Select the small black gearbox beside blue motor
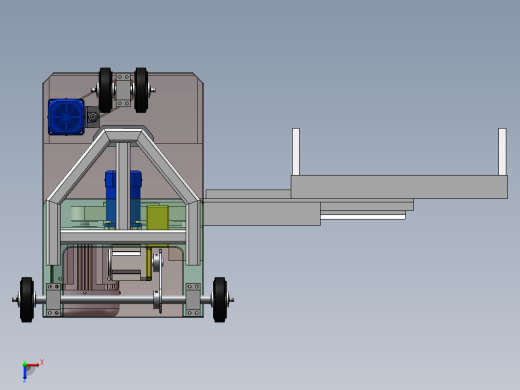The height and width of the screenshot is (390, 520). pyautogui.click(x=92, y=117)
